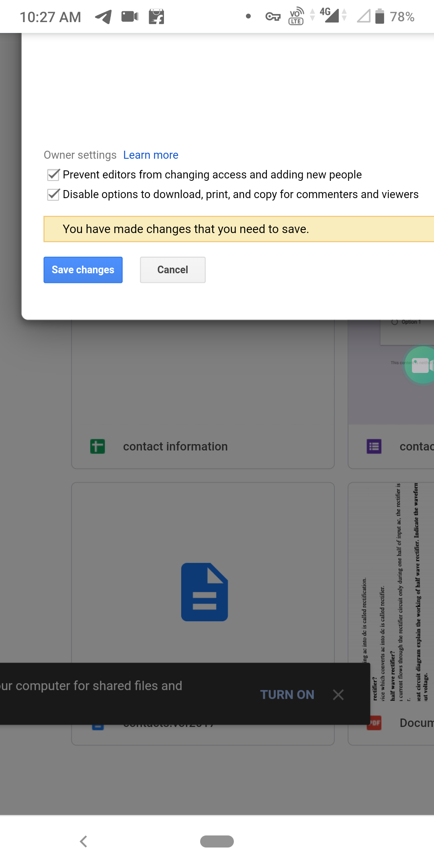Viewport: 434px width, 868px height.
Task: Uncheck Prevent editors from changing access
Action: tap(53, 175)
